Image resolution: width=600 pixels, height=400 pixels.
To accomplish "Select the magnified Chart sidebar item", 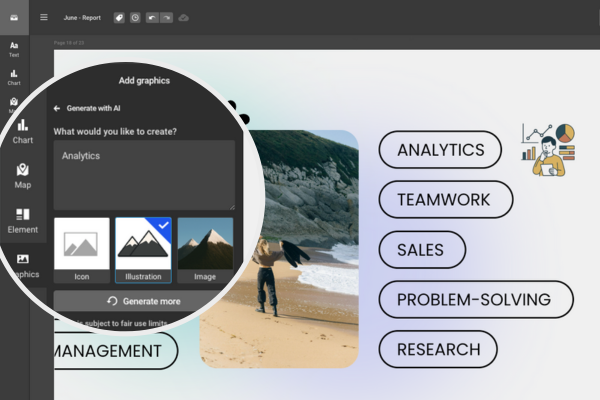I will (x=23, y=132).
